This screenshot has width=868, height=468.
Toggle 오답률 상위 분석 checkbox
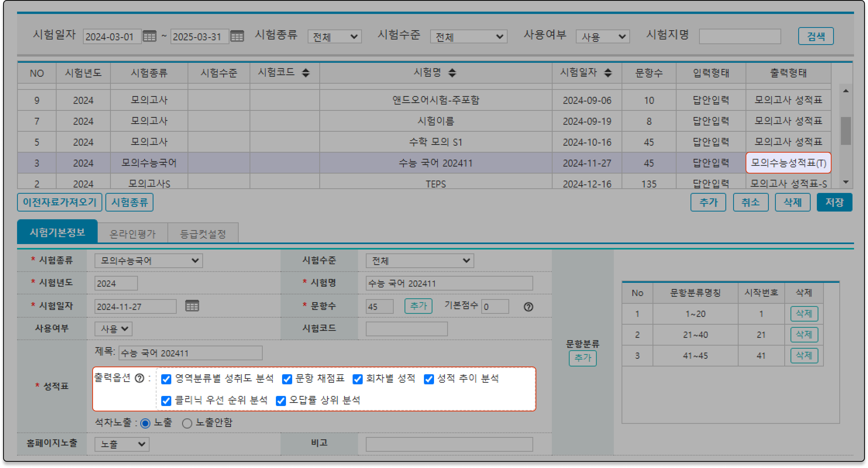(281, 401)
